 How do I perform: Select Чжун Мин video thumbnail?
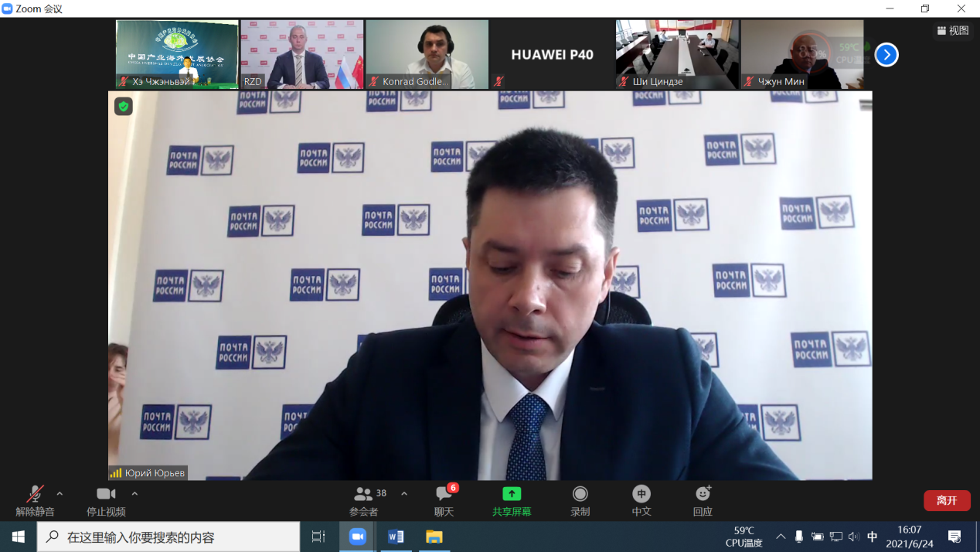coord(802,54)
